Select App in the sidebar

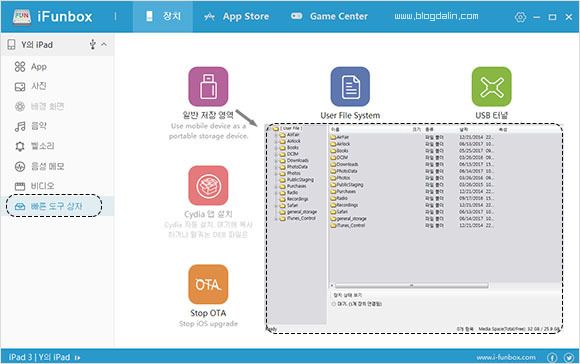(x=57, y=67)
